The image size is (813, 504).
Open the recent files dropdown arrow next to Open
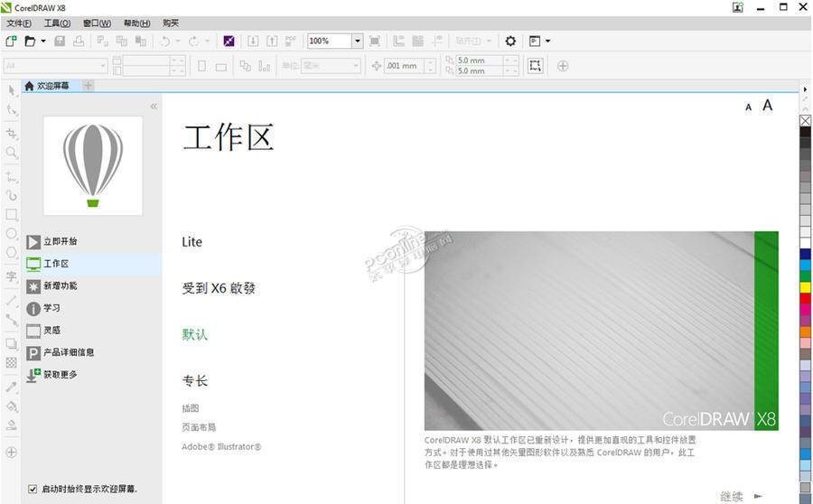(x=43, y=41)
